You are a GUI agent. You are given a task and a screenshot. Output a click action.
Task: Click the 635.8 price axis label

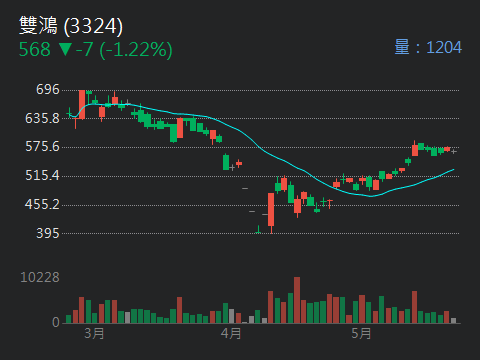point(42,118)
